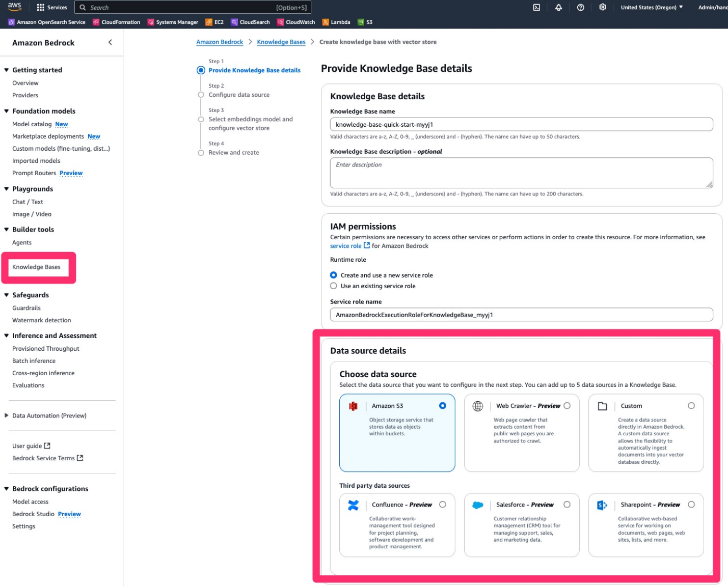The image size is (728, 587).
Task: Collapse the Builder tools section
Action: [x=7, y=230]
